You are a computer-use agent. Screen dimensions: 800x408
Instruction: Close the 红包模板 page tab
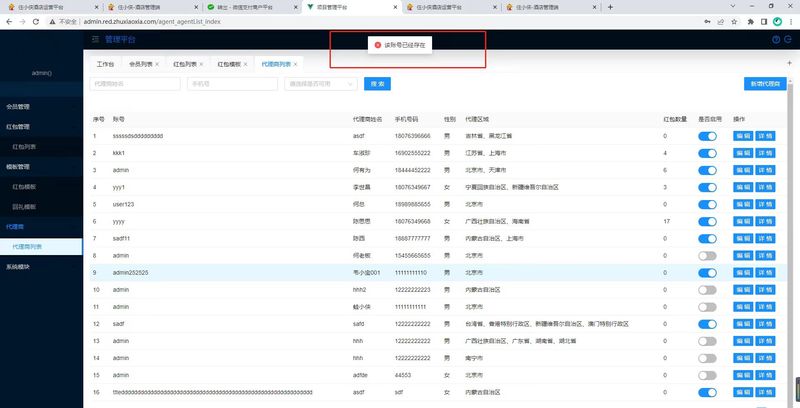click(x=245, y=64)
